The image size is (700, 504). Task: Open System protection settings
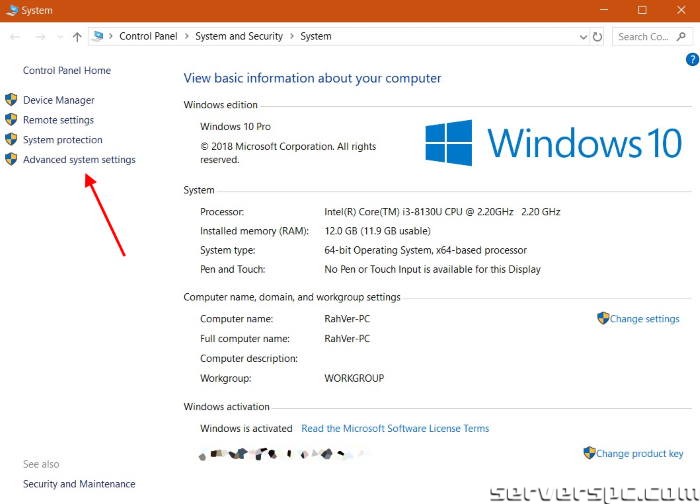(63, 140)
